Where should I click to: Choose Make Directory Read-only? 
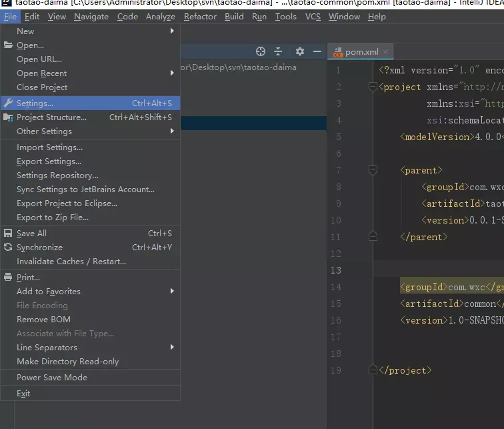point(90,362)
